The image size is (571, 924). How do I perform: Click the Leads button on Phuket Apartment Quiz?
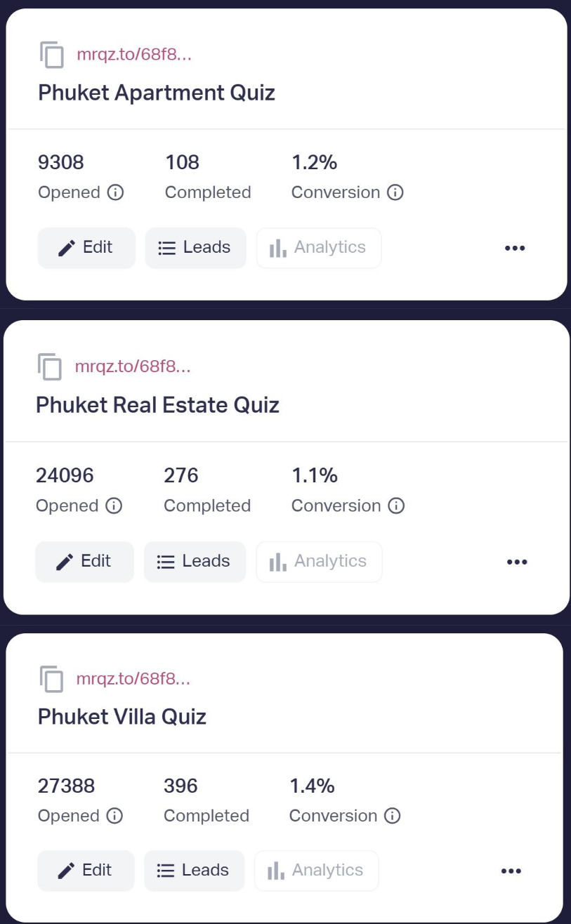pyautogui.click(x=195, y=248)
